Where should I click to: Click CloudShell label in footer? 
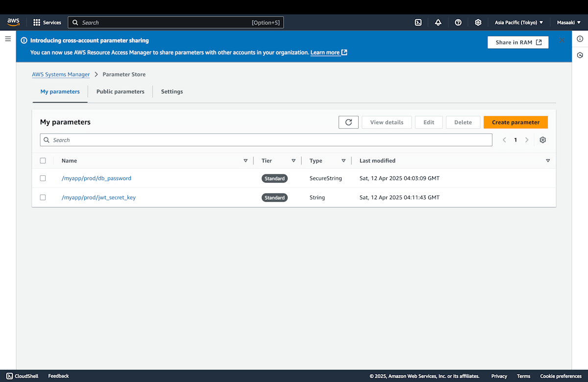point(26,376)
